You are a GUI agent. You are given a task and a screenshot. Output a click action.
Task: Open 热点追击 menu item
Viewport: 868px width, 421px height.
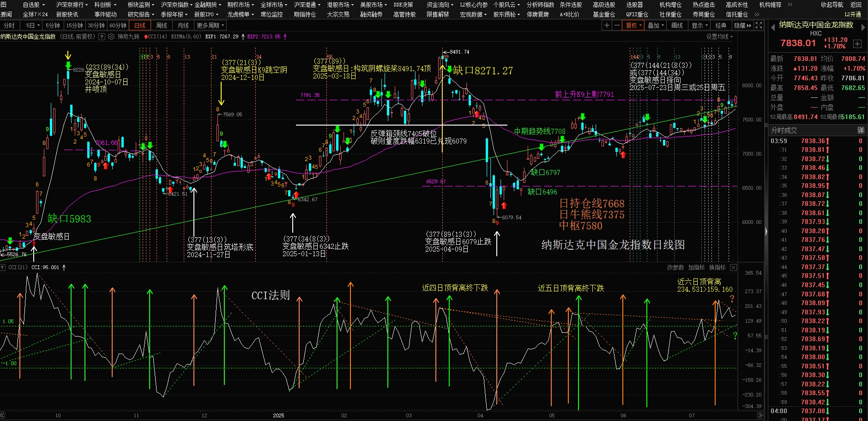pyautogui.click(x=704, y=5)
